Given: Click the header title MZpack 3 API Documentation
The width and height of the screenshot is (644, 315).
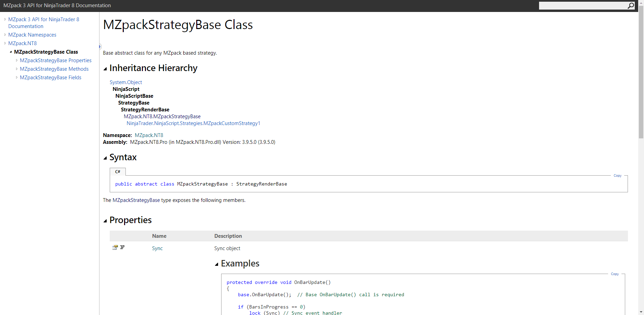Looking at the screenshot, I should click(57, 5).
